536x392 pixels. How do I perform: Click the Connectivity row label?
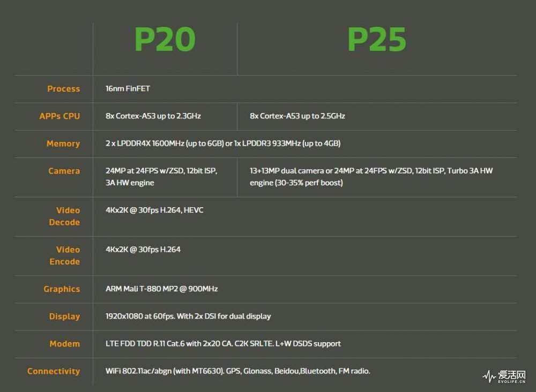coord(54,371)
